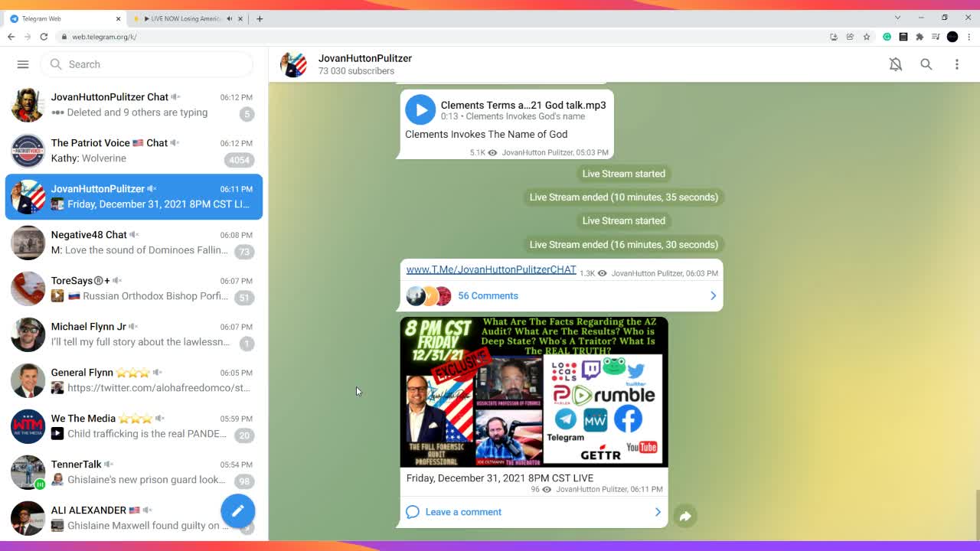Click the Live Stream ended 16 minutes notice
This screenshot has width=980, height=551.
(x=624, y=244)
